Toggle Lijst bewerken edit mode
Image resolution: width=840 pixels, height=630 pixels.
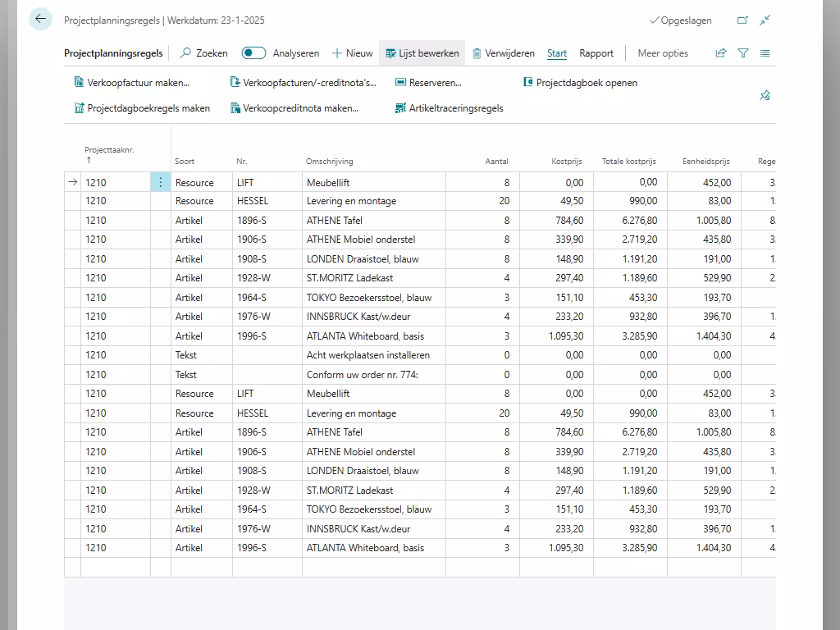(x=422, y=53)
